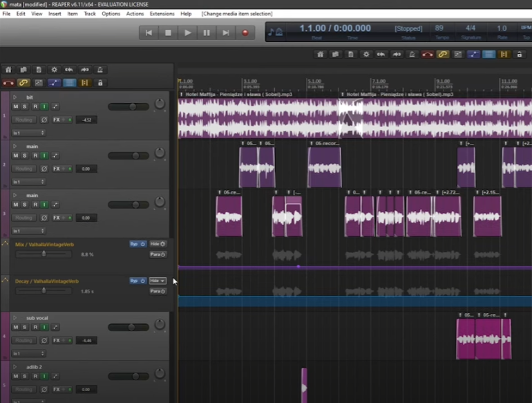Toggle input monitoring on bit track
532x403 pixels.
point(44,106)
